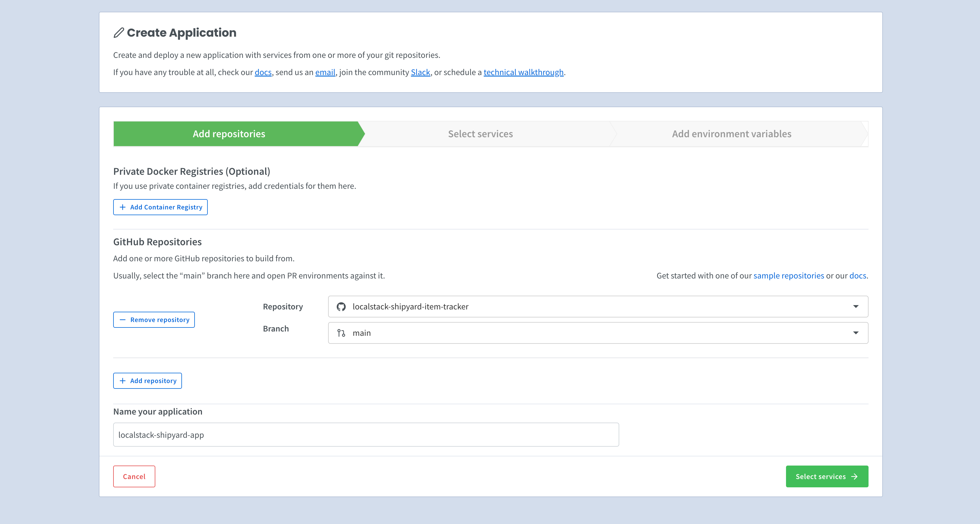
Task: Click the GitHub octocat icon in the repository field
Action: [x=341, y=307]
